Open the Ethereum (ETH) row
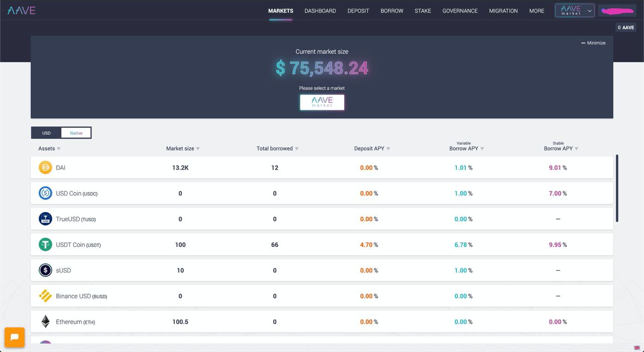This screenshot has width=644, height=352. [x=322, y=321]
